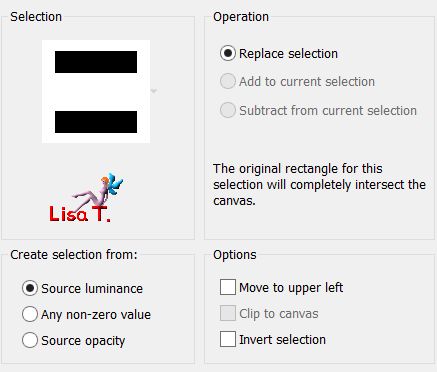
Task: Click the Selection group heading
Action: (x=36, y=17)
